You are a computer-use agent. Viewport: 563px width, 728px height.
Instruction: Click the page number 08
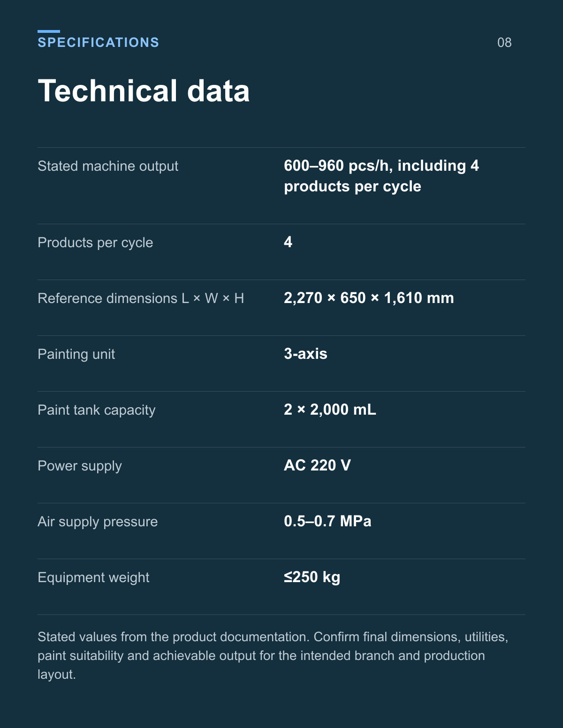504,43
